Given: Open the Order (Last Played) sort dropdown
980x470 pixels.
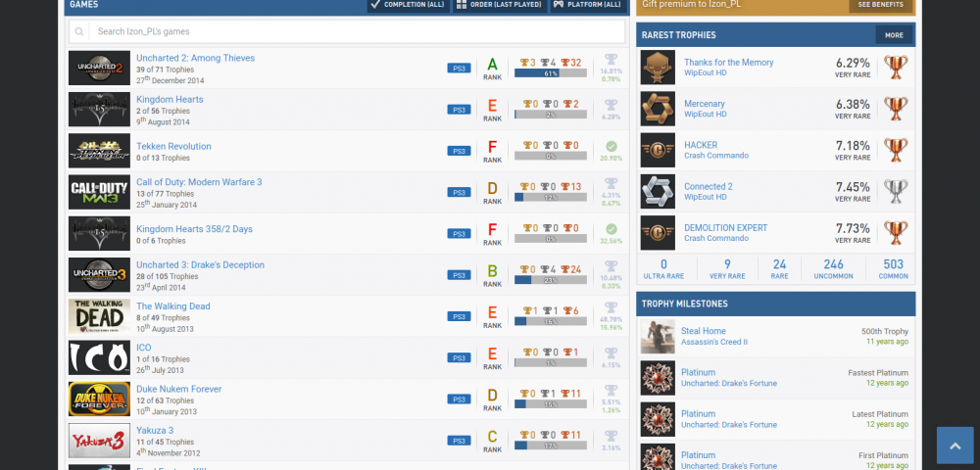Looking at the screenshot, I should click(500, 5).
